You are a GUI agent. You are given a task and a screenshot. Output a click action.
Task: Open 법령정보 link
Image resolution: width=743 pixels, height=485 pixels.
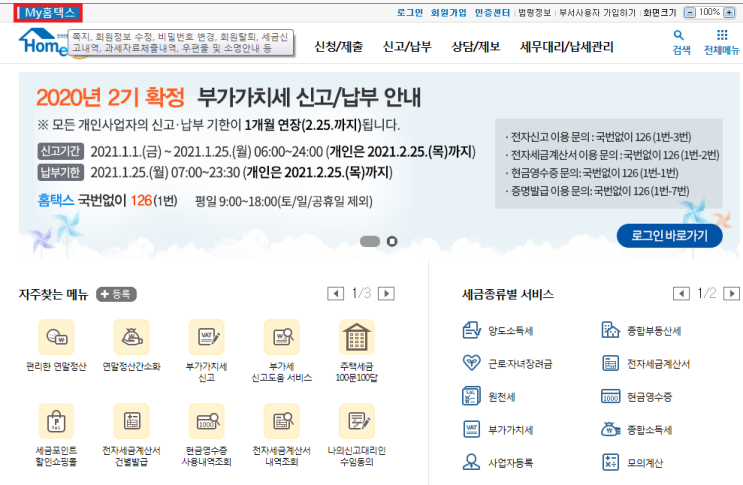click(535, 13)
